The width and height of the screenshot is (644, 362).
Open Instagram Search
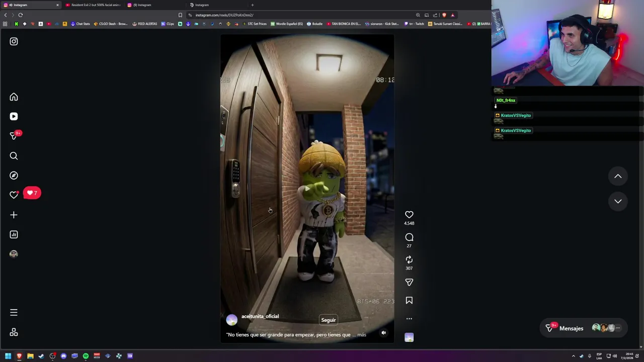[14, 156]
